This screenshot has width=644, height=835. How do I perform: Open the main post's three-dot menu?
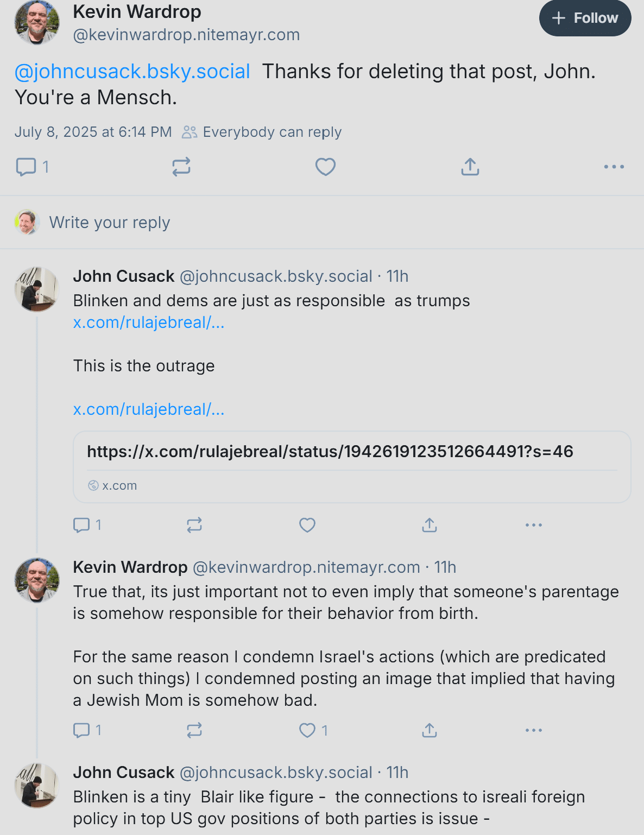(614, 167)
